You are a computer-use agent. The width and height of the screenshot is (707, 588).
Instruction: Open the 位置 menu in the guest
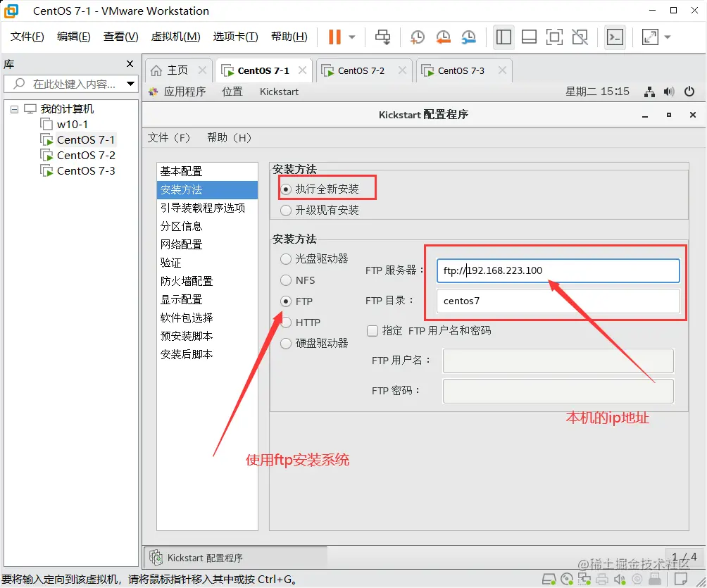232,92
